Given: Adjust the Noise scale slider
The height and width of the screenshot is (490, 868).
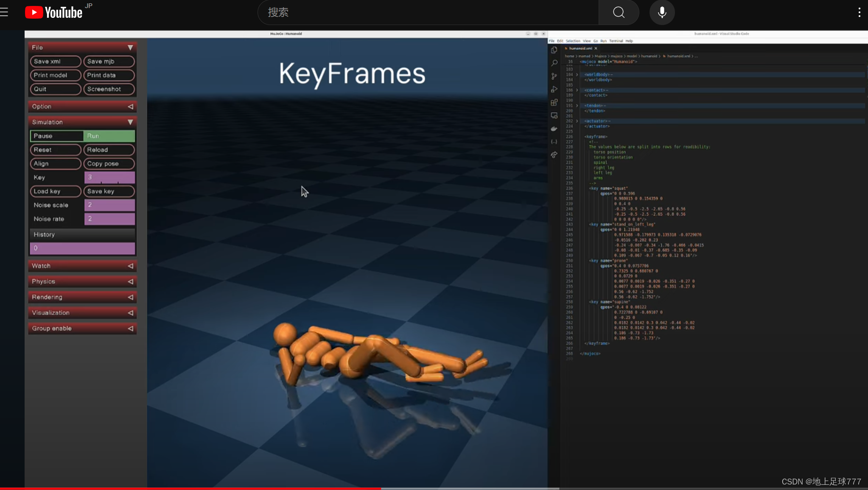Looking at the screenshot, I should (109, 205).
